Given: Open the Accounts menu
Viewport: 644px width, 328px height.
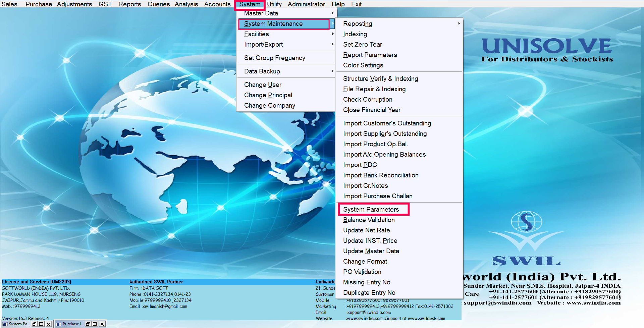Looking at the screenshot, I should 217,4.
